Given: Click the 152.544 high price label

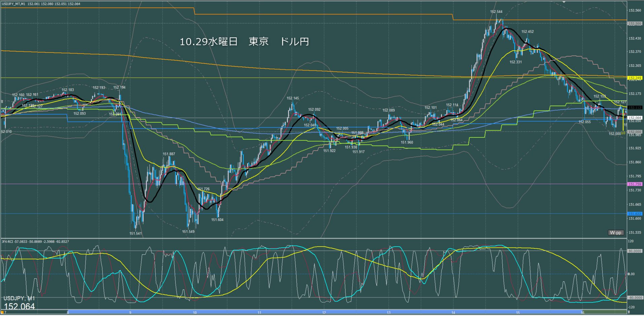Looking at the screenshot, I should click(496, 12).
